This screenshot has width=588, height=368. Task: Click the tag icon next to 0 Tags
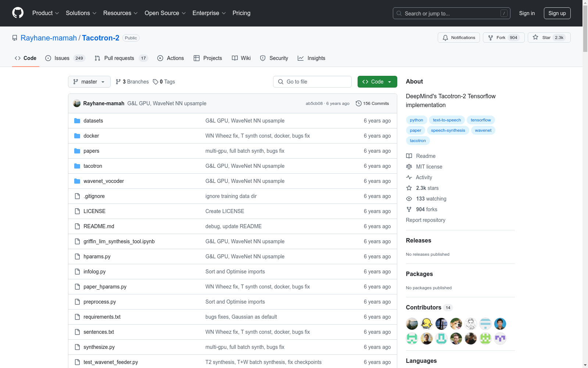pyautogui.click(x=155, y=82)
